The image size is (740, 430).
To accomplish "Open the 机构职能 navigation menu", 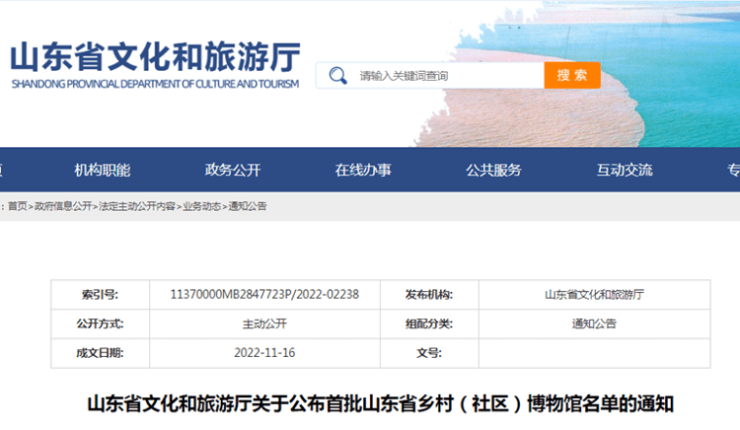I will (102, 170).
